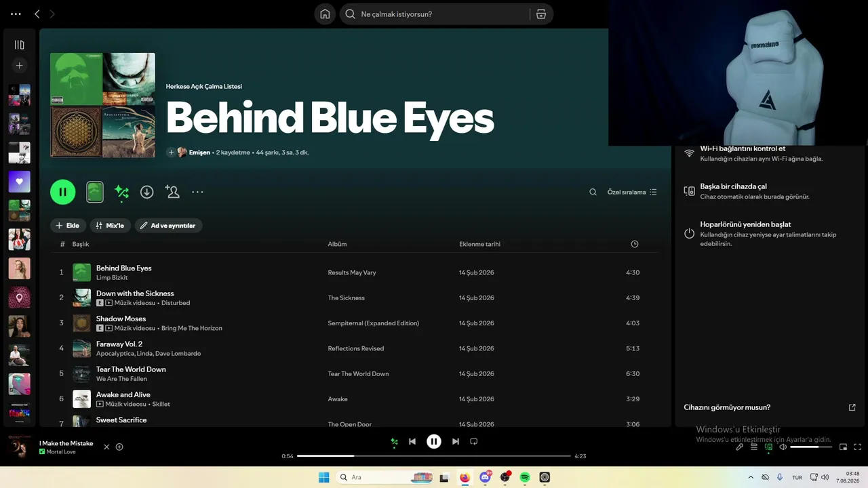Adjust the Spotify volume slider
This screenshot has height=488, width=868.
pos(811,447)
